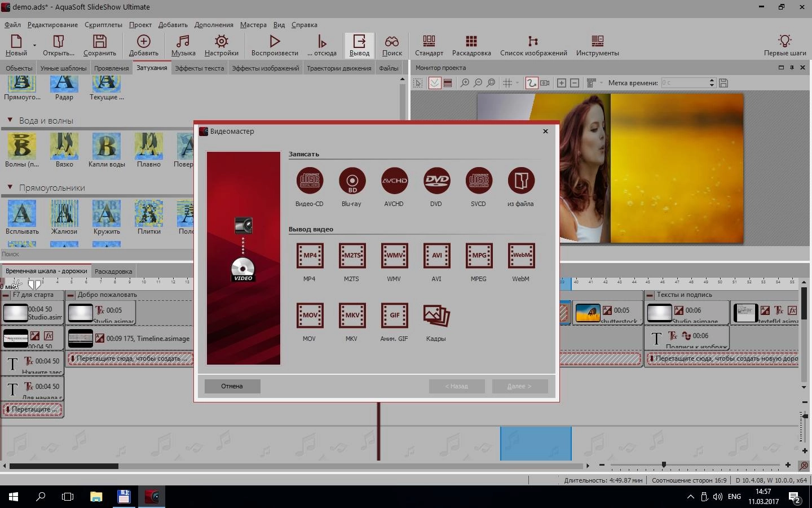Image resolution: width=812 pixels, height=508 pixels.
Task: Open the Раскадровка timeline tab
Action: (113, 271)
